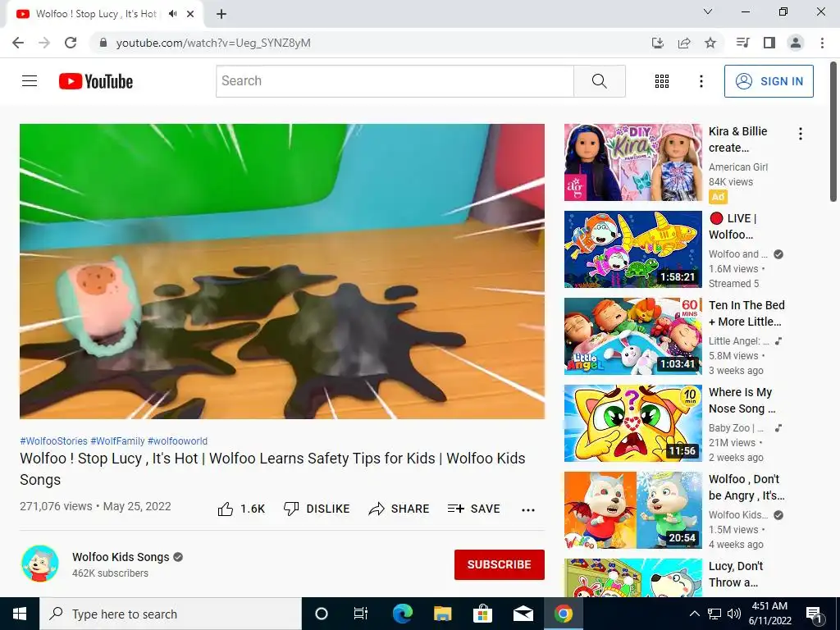Save the video to a playlist
Image resolution: width=840 pixels, height=630 pixels.
click(x=473, y=509)
